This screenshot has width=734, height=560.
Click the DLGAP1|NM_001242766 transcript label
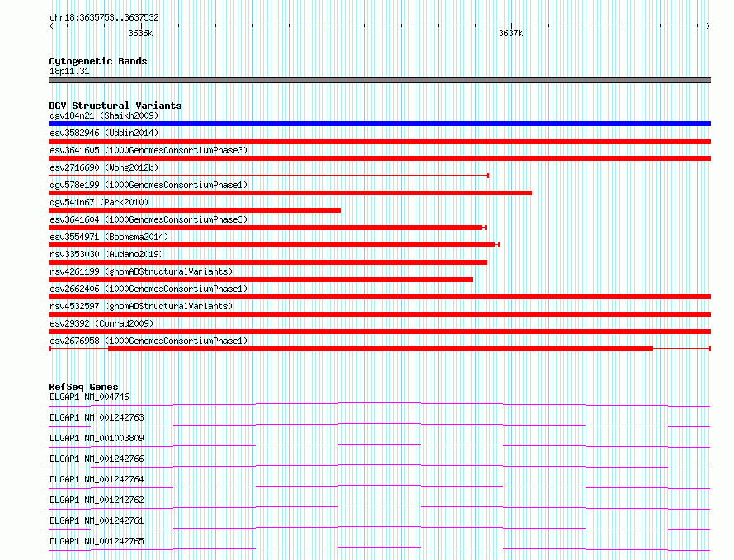(96, 459)
